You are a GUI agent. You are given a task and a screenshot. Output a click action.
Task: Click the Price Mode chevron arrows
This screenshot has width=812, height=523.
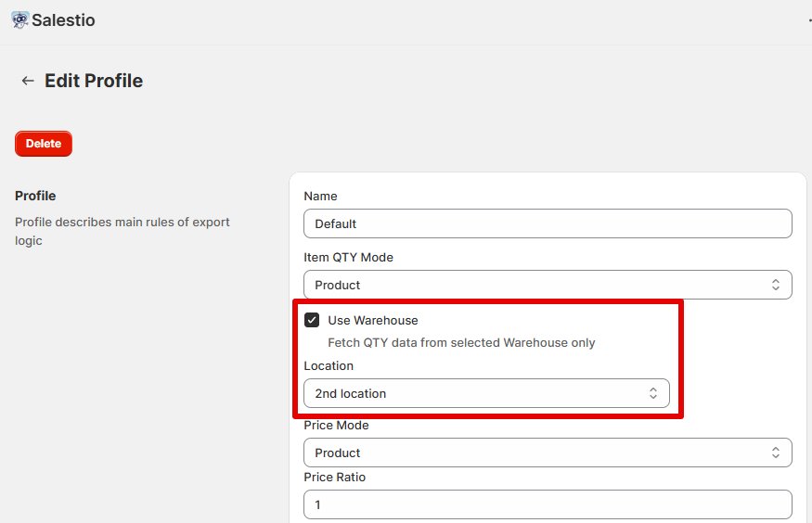[776, 453]
